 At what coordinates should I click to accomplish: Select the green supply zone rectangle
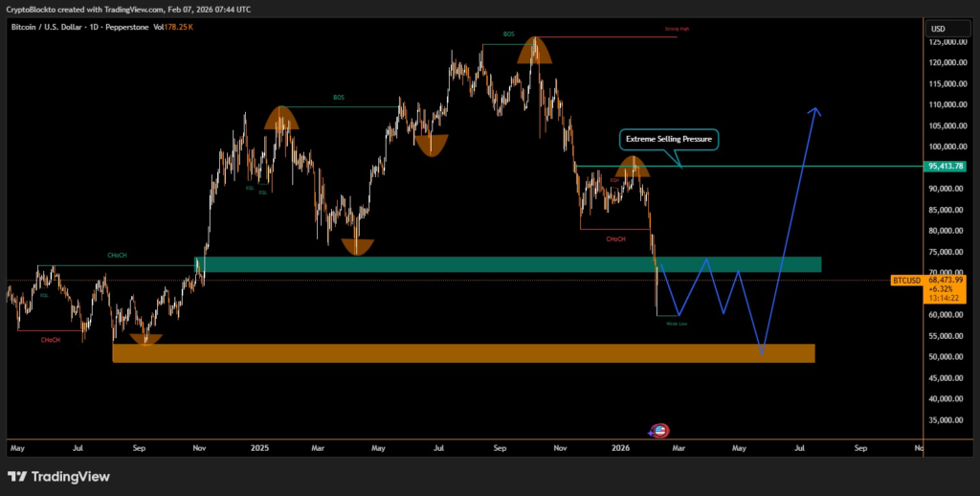(507, 264)
